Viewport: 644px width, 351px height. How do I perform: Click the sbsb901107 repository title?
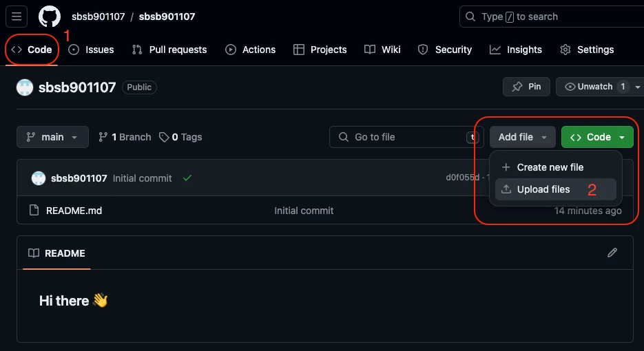click(x=77, y=87)
